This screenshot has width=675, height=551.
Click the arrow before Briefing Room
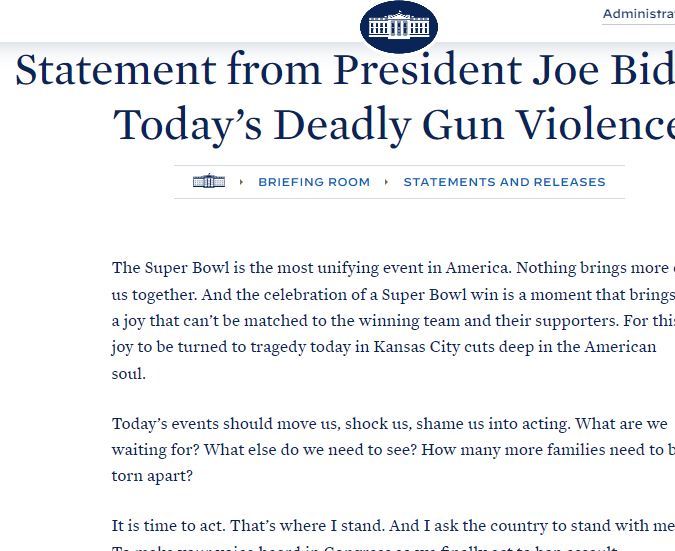(242, 182)
